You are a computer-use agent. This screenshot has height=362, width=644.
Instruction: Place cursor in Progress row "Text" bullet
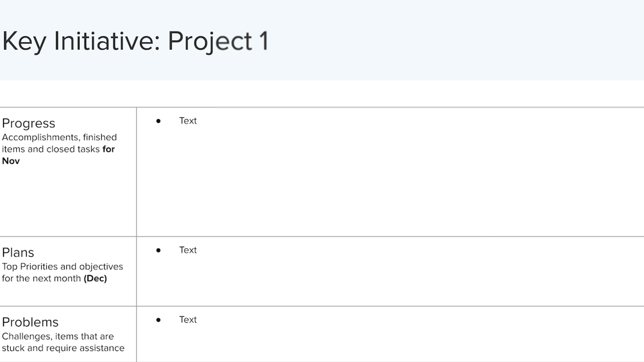(x=188, y=121)
